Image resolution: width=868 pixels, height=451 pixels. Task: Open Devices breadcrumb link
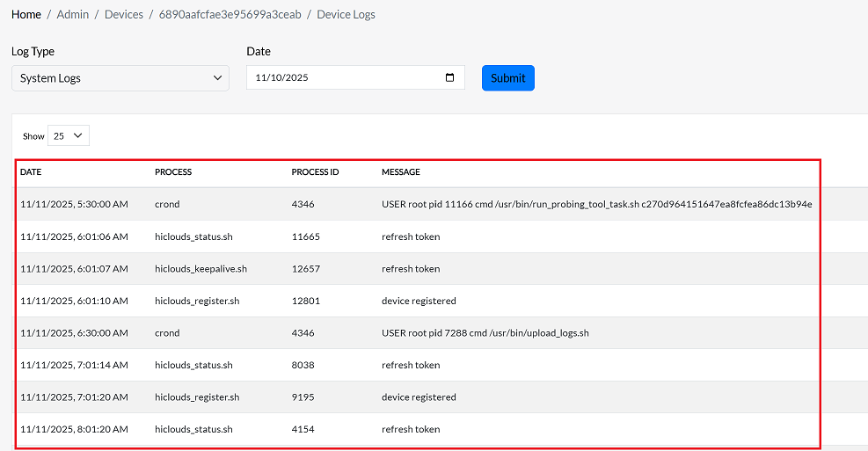click(x=123, y=15)
